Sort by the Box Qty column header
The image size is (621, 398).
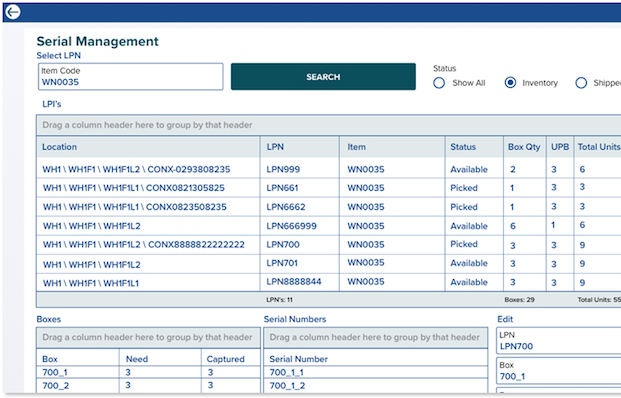point(524,147)
